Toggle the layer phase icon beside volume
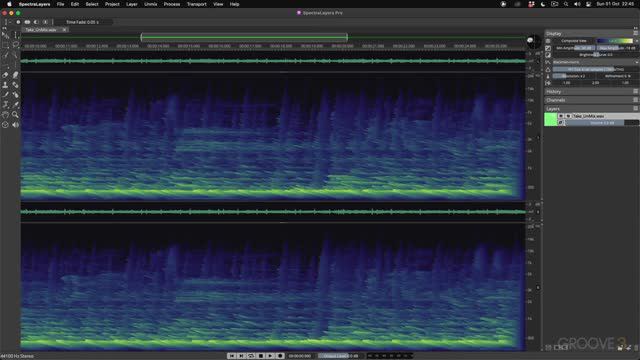The width and height of the screenshot is (640, 360). pos(561,123)
